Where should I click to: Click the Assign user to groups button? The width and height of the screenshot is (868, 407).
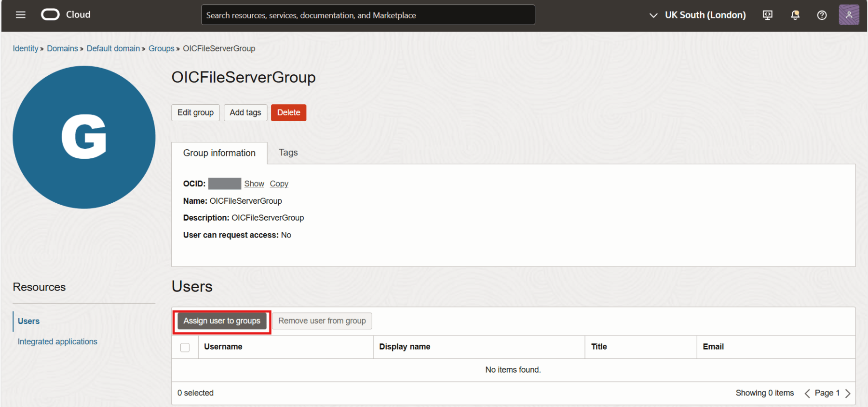222,321
